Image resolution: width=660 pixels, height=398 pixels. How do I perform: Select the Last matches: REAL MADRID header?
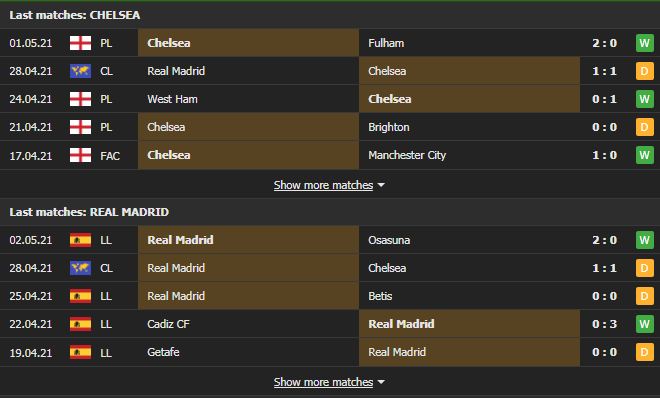[x=89, y=212]
